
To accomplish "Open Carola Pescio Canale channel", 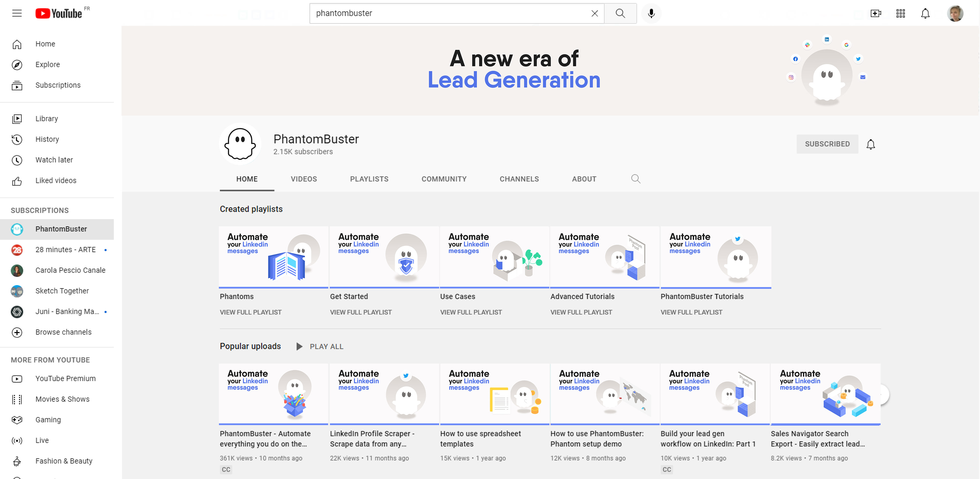I will (x=57, y=270).
